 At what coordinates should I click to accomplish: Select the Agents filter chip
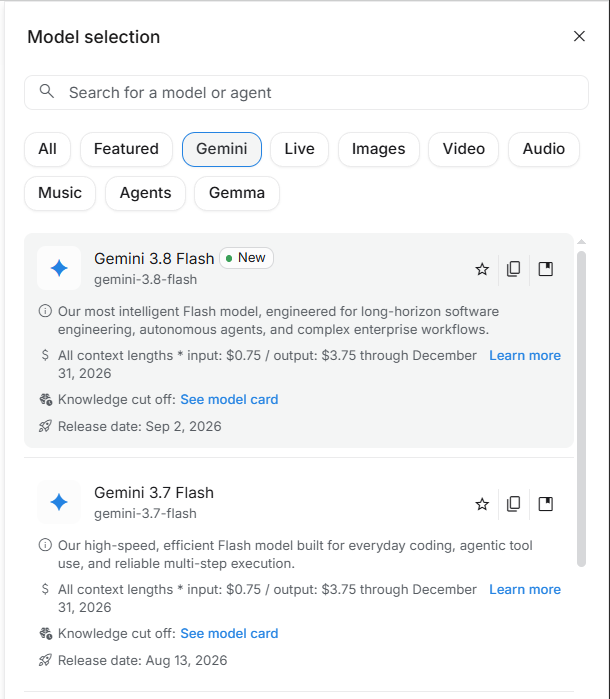click(x=145, y=193)
